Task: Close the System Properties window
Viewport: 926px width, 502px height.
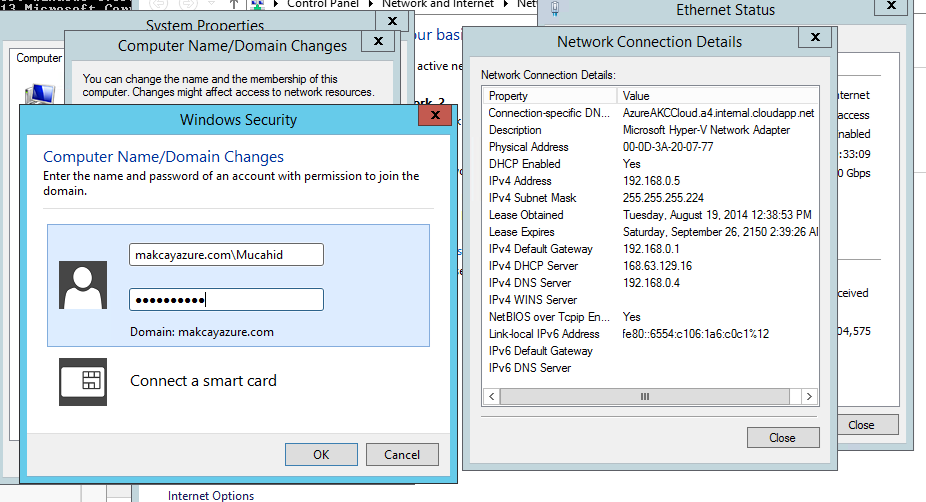Action: pyautogui.click(x=392, y=21)
